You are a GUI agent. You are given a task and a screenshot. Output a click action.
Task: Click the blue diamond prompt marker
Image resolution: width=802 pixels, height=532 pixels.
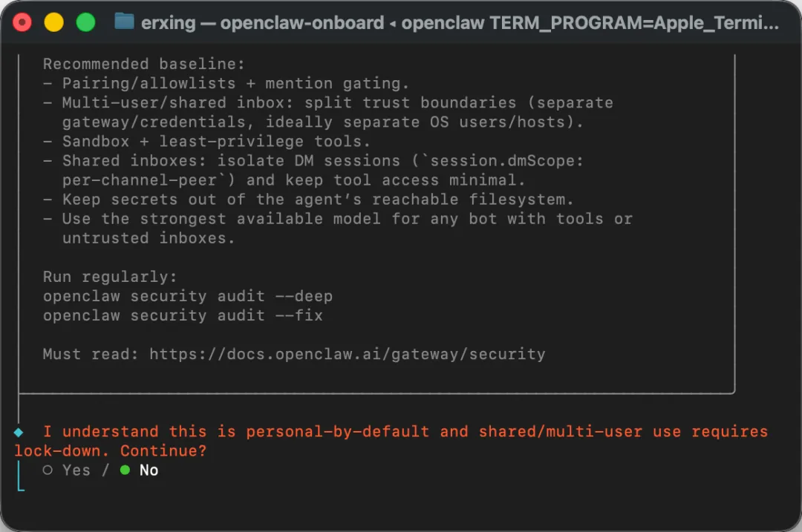pos(19,433)
